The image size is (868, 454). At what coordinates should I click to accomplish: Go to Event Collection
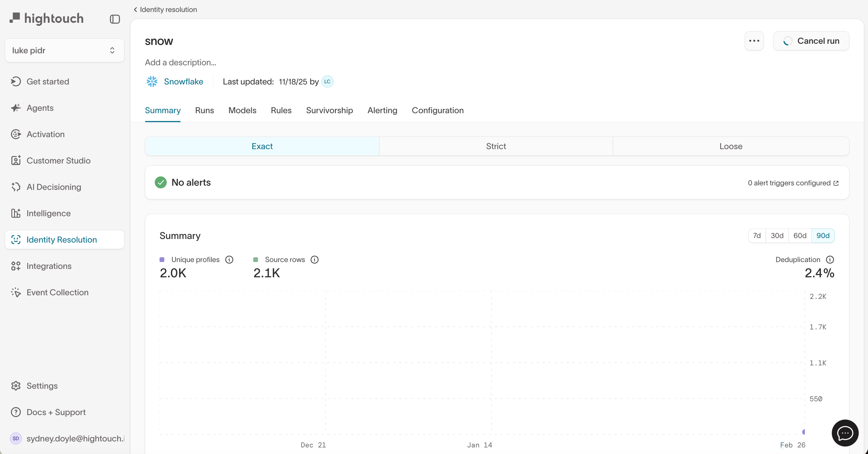tap(57, 292)
